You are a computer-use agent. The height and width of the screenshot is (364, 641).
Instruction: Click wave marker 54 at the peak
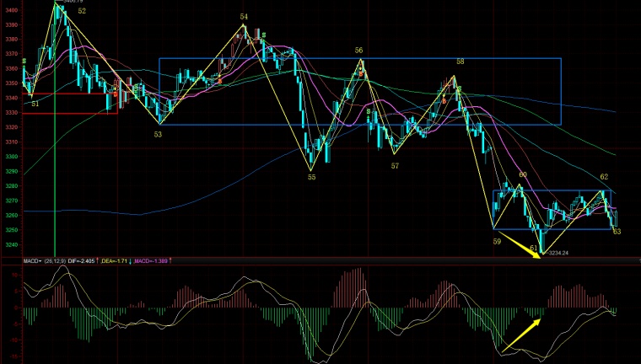[244, 17]
